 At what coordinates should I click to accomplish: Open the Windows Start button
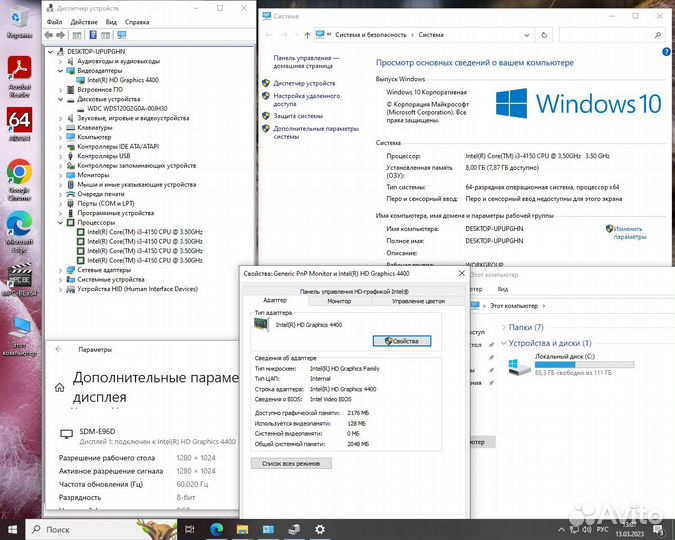[x=12, y=529]
